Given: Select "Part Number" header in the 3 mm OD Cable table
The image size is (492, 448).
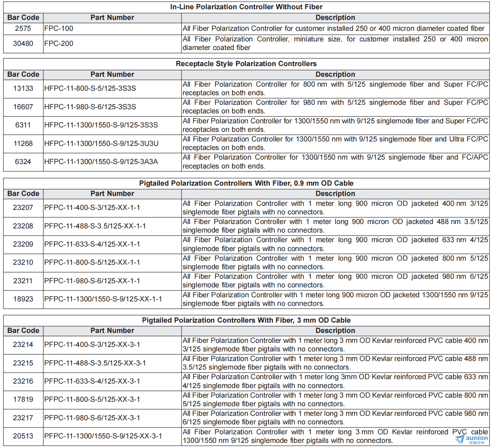Looking at the screenshot, I should 112,331.
